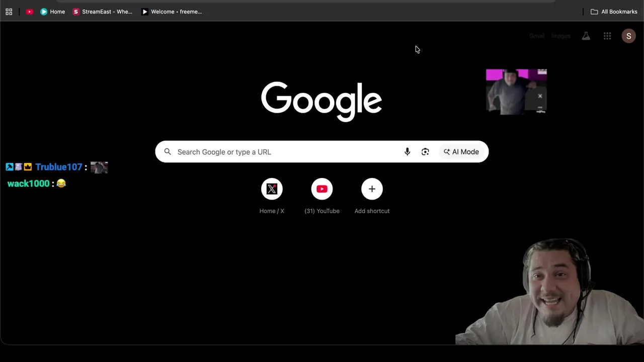The height and width of the screenshot is (362, 644).
Task: Open the apps grid in bookmarks bar
Action: pyautogui.click(x=9, y=12)
